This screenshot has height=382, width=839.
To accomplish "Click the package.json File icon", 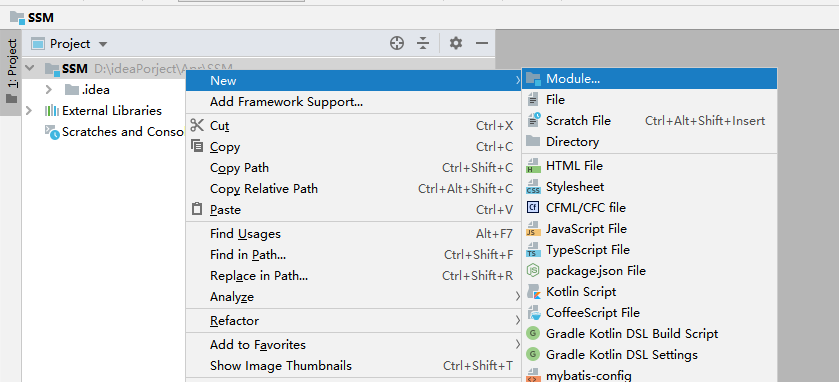I will 533,271.
